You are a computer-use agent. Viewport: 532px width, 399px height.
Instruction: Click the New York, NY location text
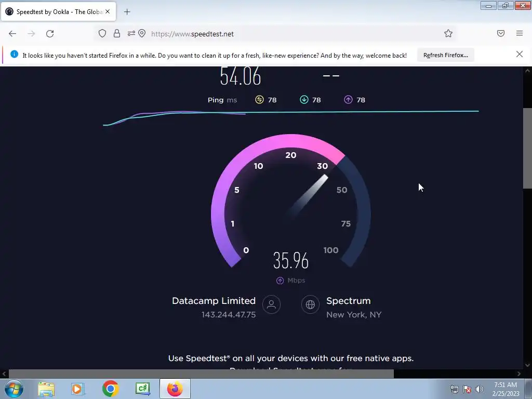[354, 315]
